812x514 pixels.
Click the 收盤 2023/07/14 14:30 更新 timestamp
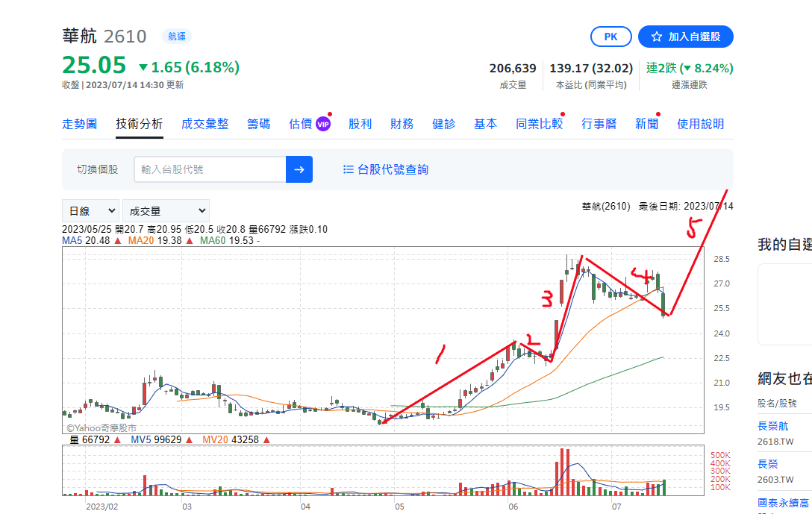coord(122,85)
